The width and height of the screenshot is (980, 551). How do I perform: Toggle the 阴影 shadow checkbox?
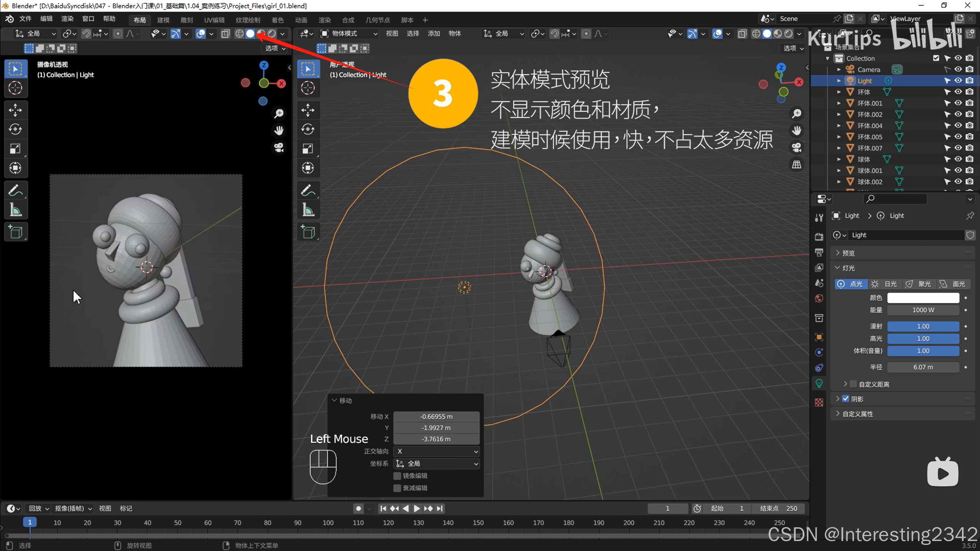[846, 399]
